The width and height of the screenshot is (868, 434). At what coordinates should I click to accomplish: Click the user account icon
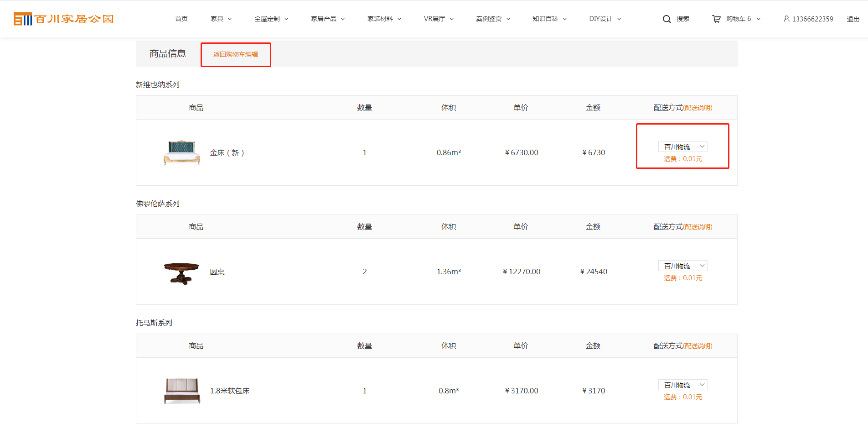[786, 19]
